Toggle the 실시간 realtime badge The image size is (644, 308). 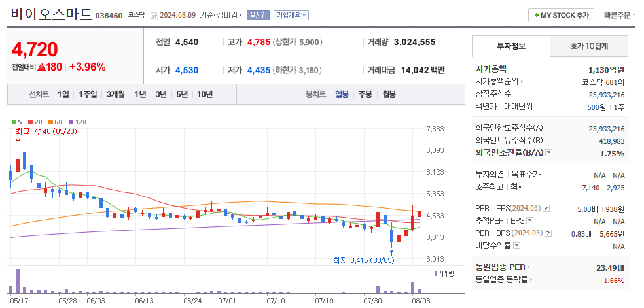click(257, 15)
